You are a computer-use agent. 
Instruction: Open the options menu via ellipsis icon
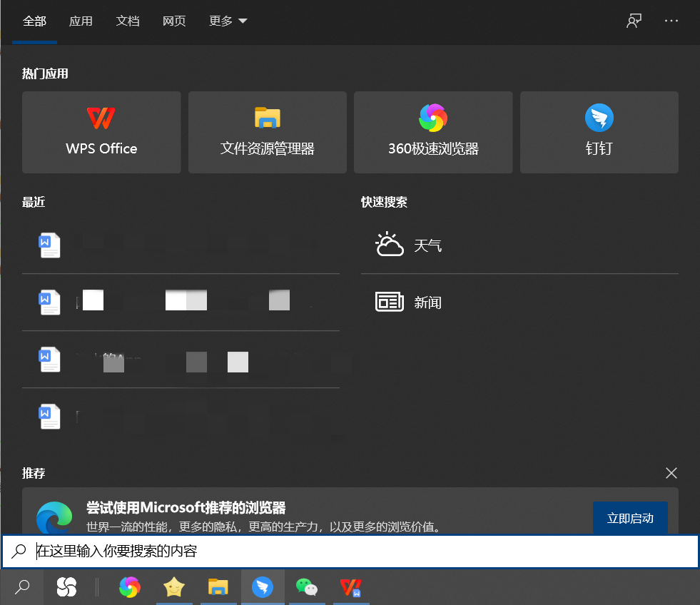671,21
